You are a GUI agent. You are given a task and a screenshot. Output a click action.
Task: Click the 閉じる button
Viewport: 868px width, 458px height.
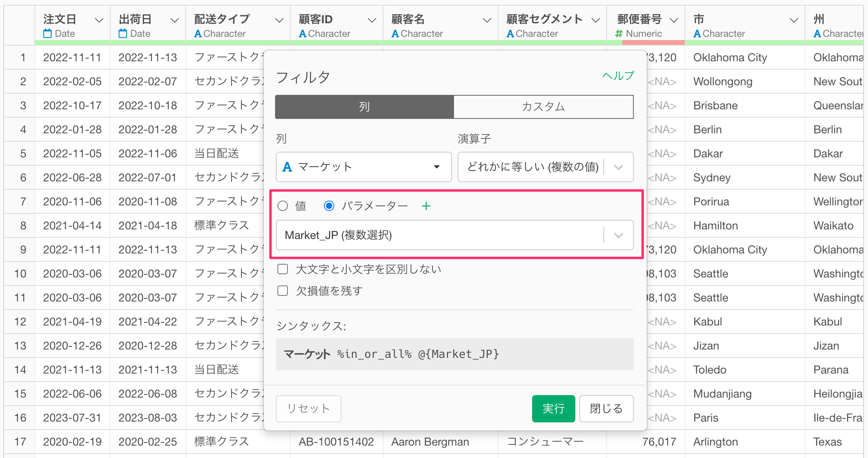[x=606, y=408]
